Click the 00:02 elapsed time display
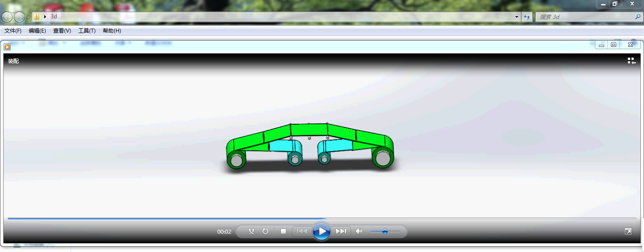 click(x=224, y=231)
